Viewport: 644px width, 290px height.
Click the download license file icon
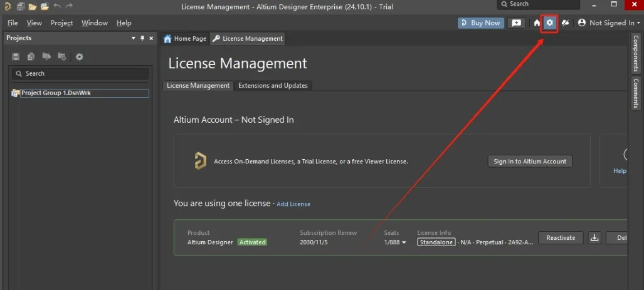(595, 238)
